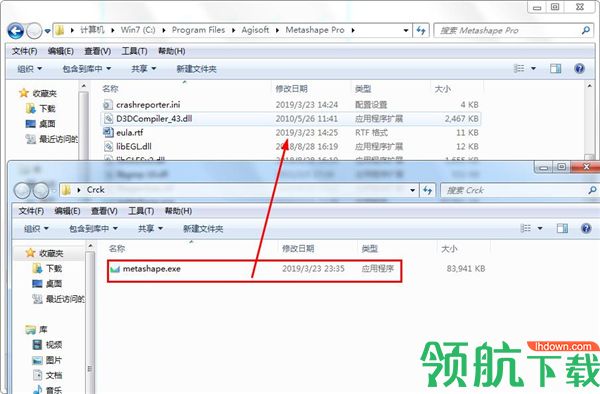600x394 pixels.
Task: Open 工具(T) menu in Crck window
Action: coord(141,211)
